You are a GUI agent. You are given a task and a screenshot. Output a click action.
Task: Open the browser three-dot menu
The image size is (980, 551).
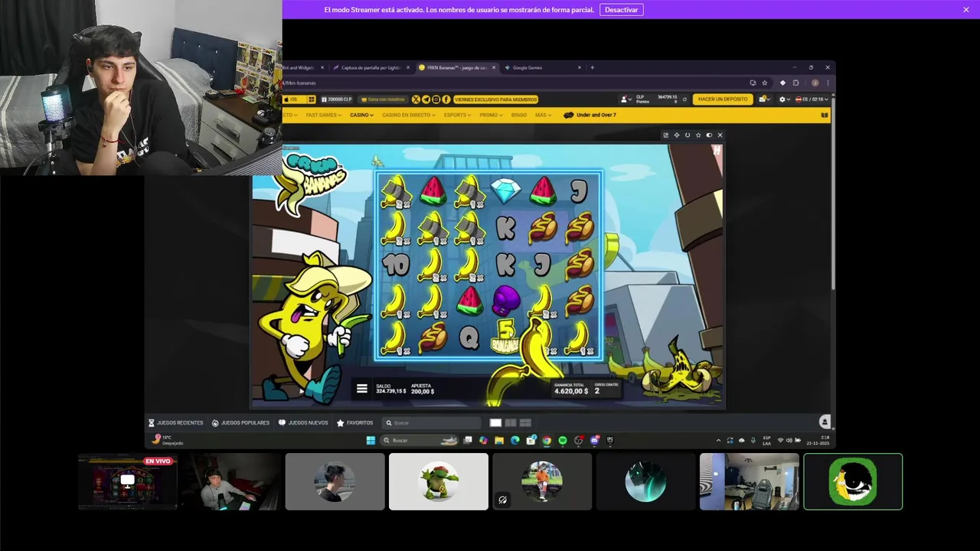[828, 83]
